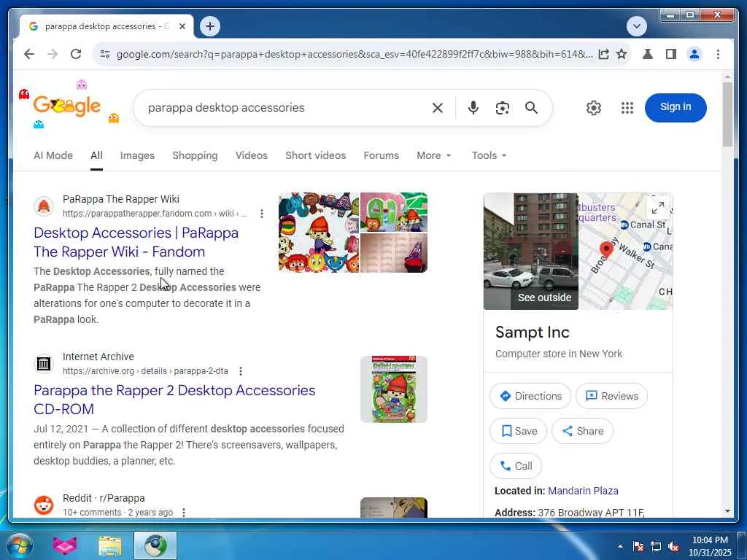Call Sampt Inc button
Screen dimensions: 747x560
516,466
